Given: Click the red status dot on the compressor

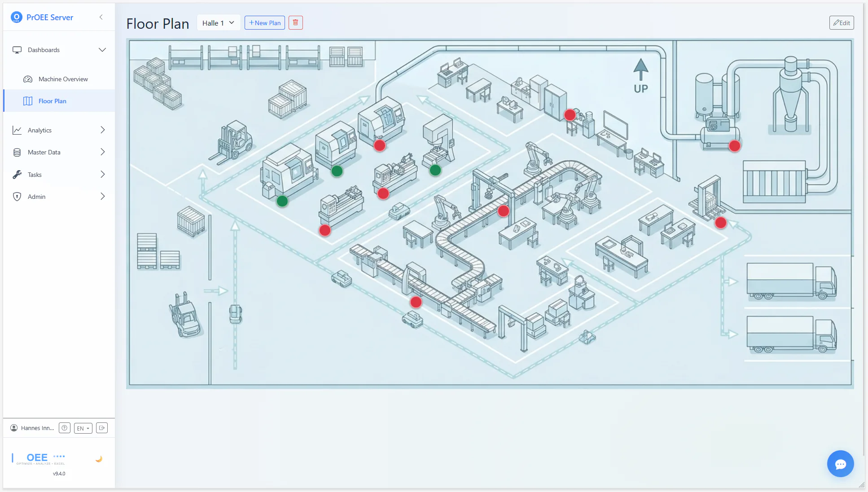Looking at the screenshot, I should click(734, 146).
